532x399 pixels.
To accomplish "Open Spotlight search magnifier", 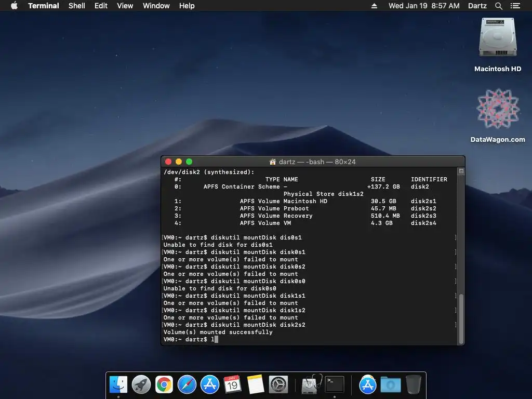I will click(x=498, y=6).
